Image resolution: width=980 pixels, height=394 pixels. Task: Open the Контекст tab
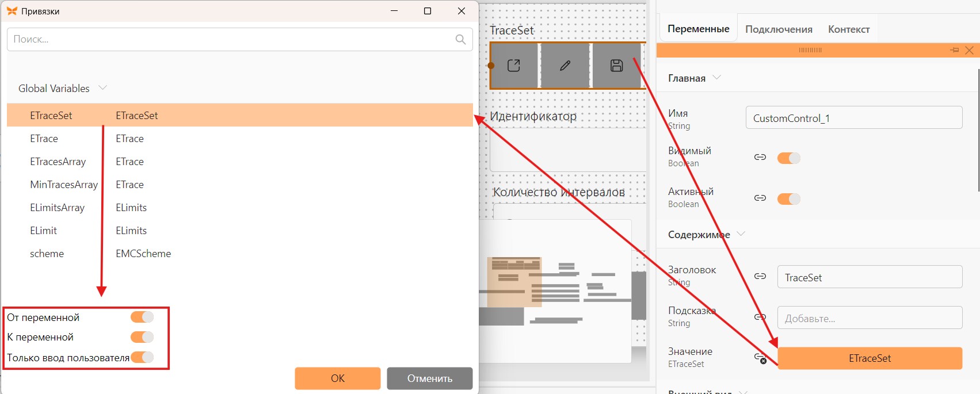point(849,29)
